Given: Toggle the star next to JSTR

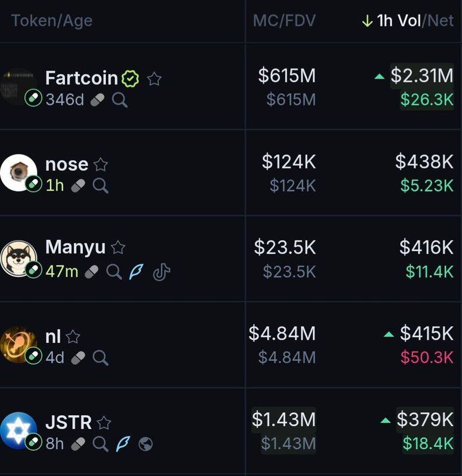Looking at the screenshot, I should 104,423.
